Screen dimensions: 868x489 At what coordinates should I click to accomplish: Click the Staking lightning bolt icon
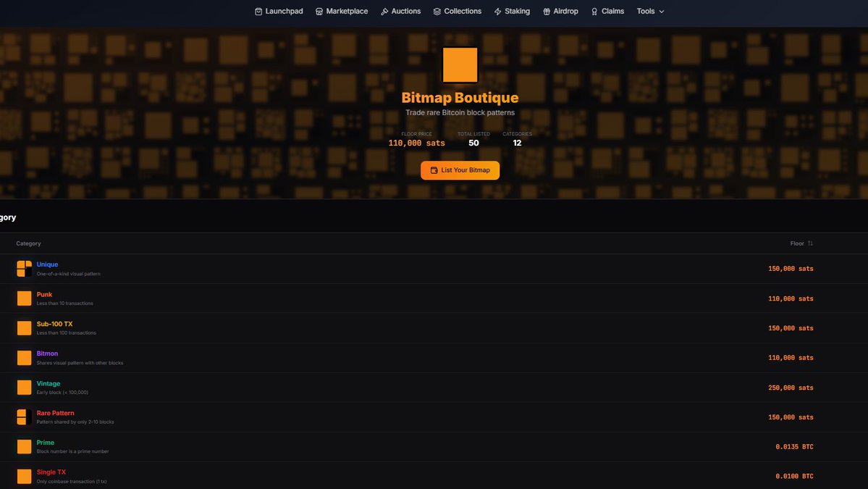tap(498, 12)
